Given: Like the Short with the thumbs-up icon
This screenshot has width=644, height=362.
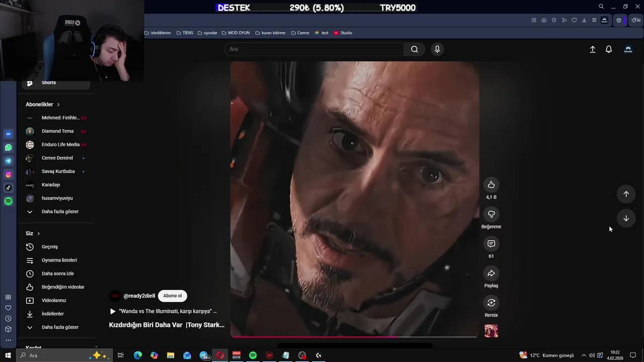Looking at the screenshot, I should click(x=491, y=185).
